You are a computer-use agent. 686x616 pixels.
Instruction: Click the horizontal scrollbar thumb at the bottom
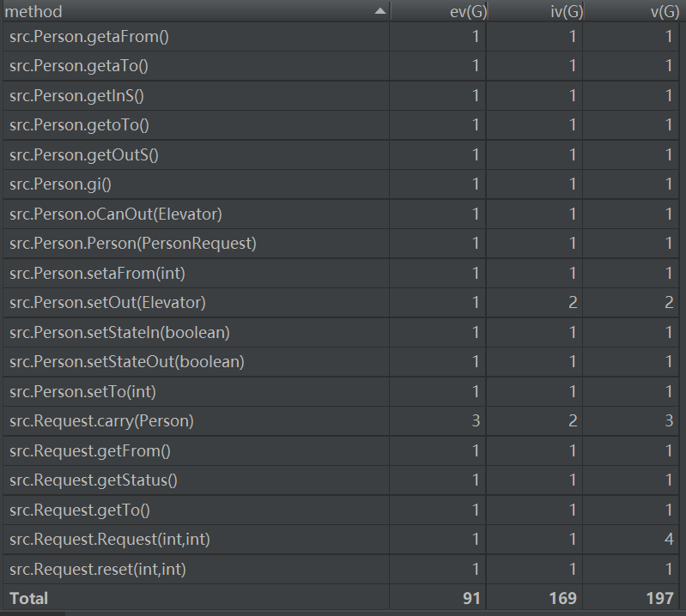[x=33, y=613]
